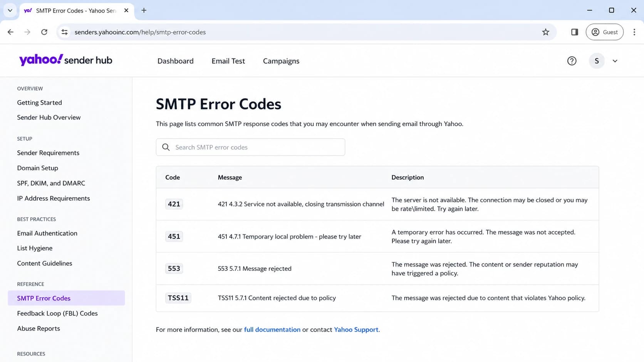Screen dimensions: 644x362
Task: Follow the full documentation link
Action: (x=272, y=329)
